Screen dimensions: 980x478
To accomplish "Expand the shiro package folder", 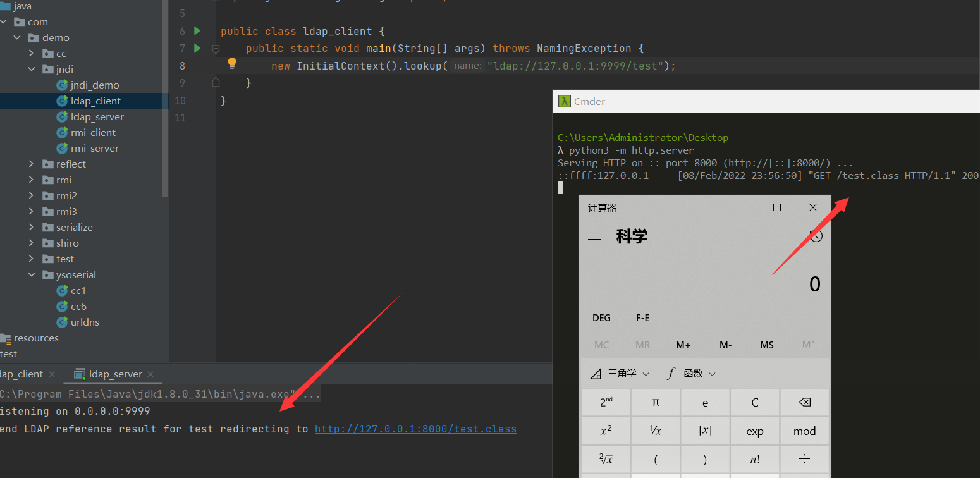I will pyautogui.click(x=32, y=243).
